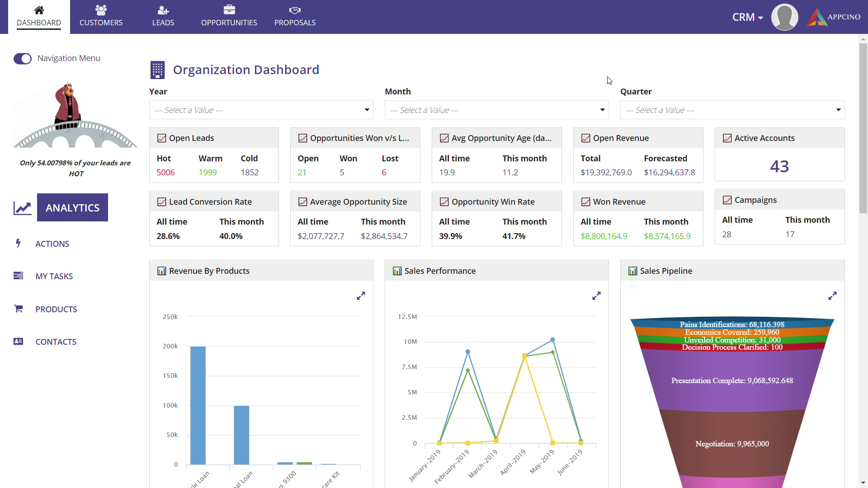Viewport: 868px width, 488px height.
Task: Expand the Revenue By Products chart
Action: point(361,296)
